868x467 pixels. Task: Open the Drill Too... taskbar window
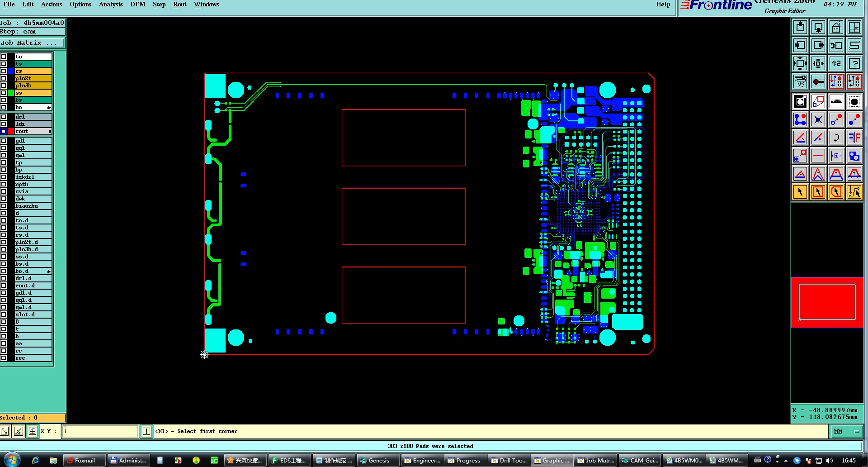coord(509,460)
